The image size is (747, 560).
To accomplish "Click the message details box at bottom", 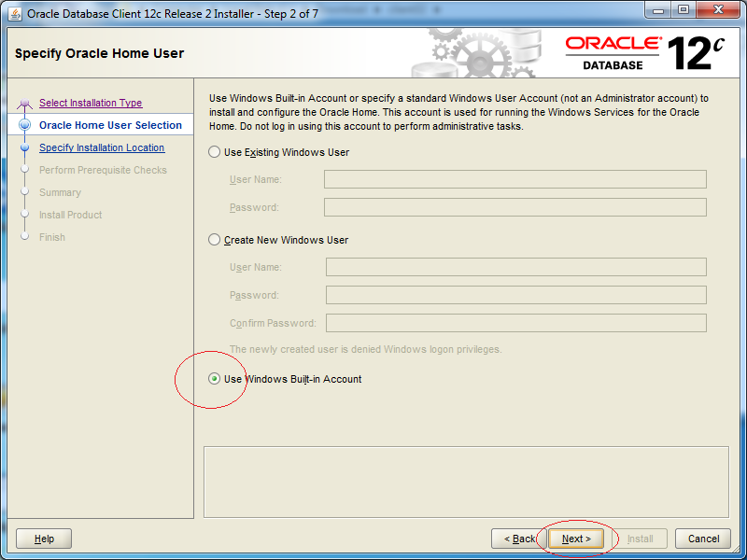I will [x=466, y=482].
